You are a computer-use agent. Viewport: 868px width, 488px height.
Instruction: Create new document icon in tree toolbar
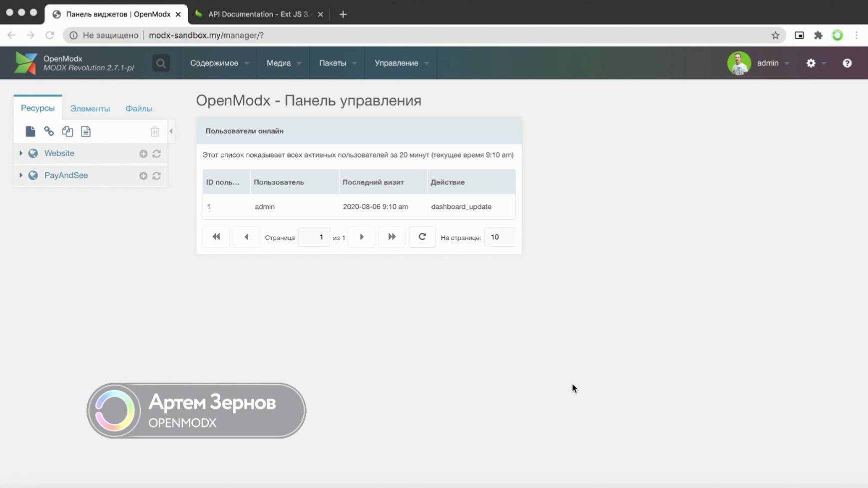(x=30, y=131)
